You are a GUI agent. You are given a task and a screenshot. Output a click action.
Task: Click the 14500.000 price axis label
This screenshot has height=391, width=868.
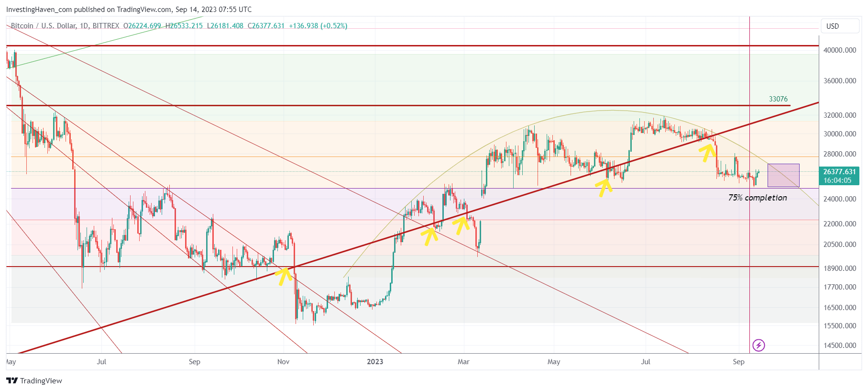pyautogui.click(x=840, y=346)
